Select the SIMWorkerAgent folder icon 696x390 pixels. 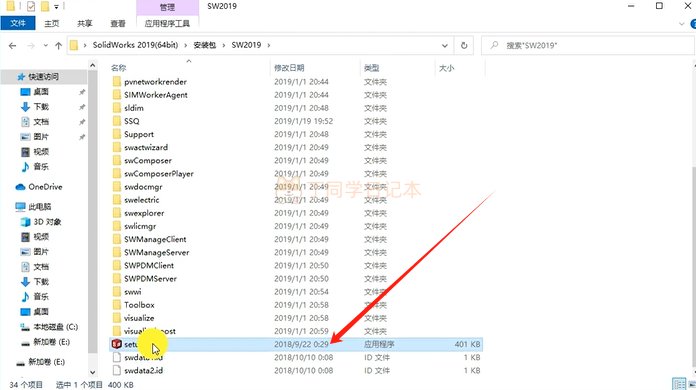(117, 95)
